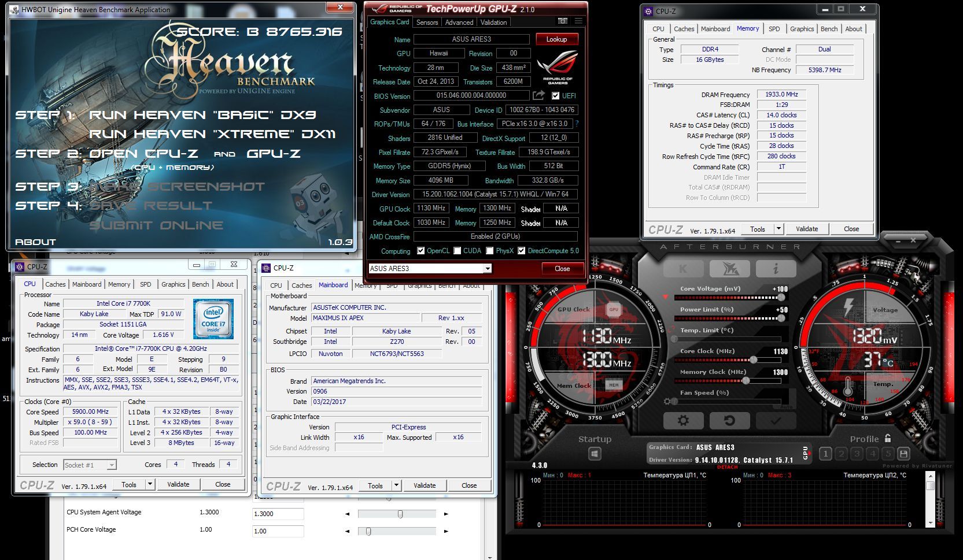Click the GPU-Z Close button
Screen dimensions: 963x560
point(562,269)
